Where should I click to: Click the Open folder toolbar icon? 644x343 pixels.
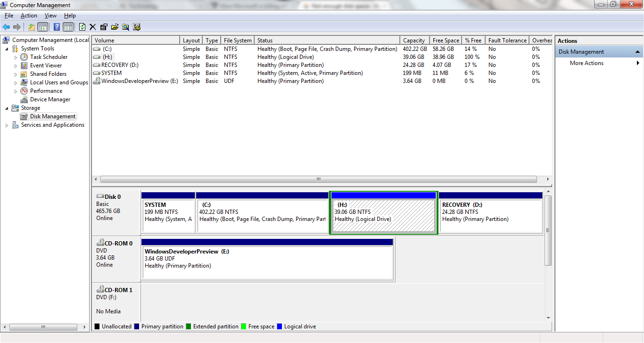[x=115, y=27]
